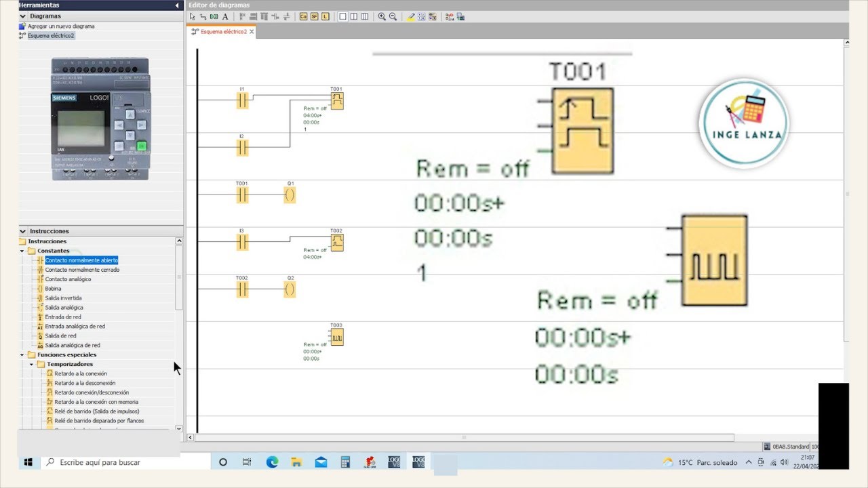Click the highlighter pencil toolbar icon
Image resolution: width=868 pixels, height=488 pixels.
[x=411, y=16]
